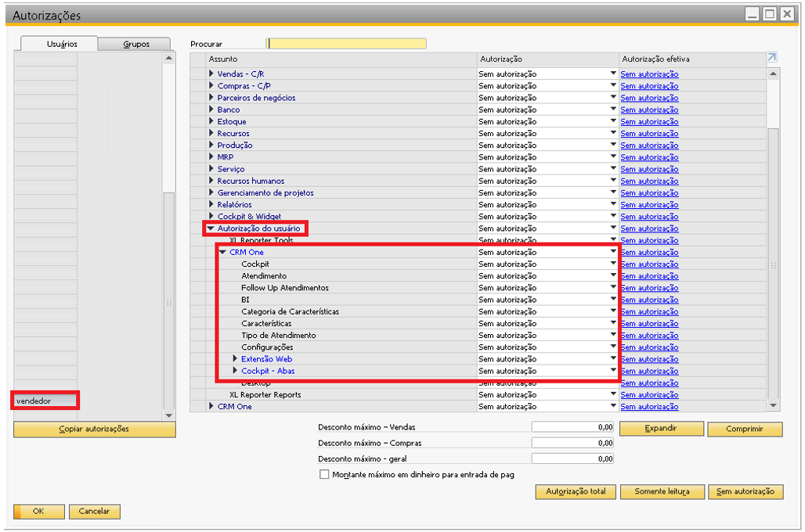The width and height of the screenshot is (805, 532).
Task: Click the Assunto column header
Action: point(341,59)
